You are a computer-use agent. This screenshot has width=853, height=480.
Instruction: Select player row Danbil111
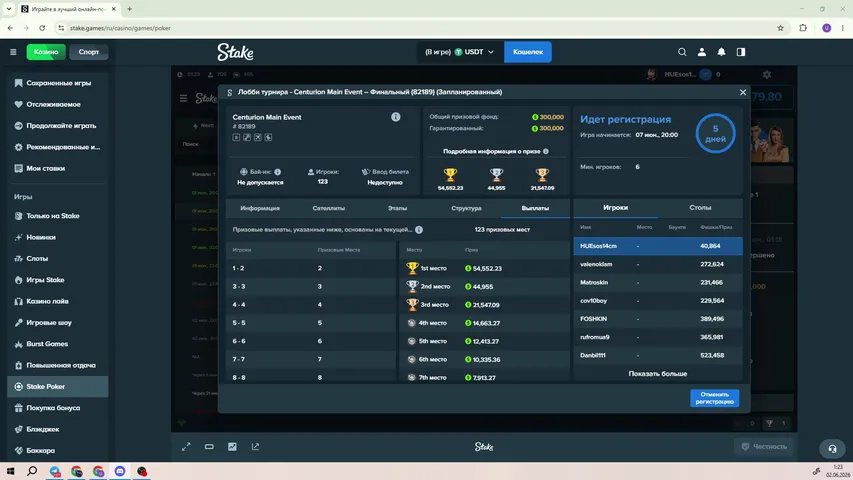pos(658,355)
